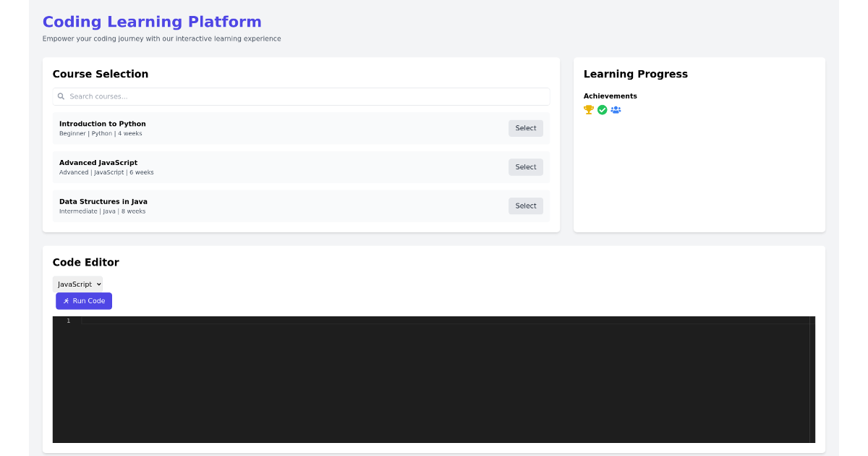The image size is (868, 456).
Task: Click the Advanced JavaScript course row
Action: [289, 166]
